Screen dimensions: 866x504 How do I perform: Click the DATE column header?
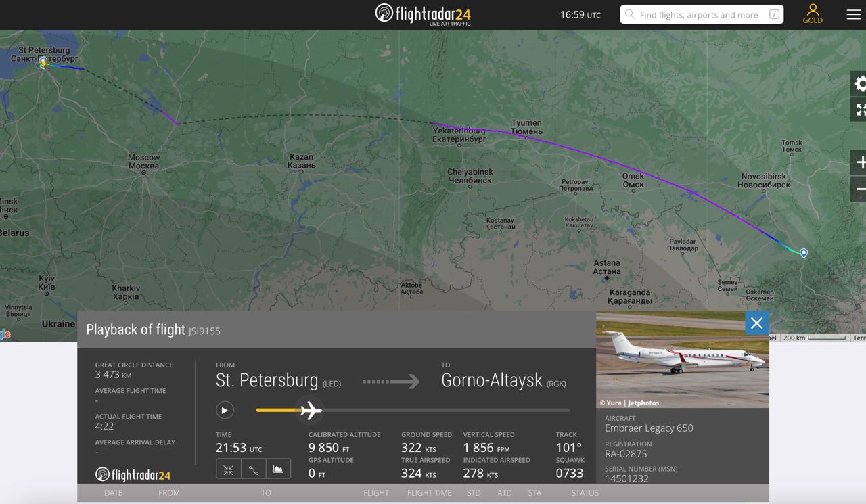tap(113, 493)
